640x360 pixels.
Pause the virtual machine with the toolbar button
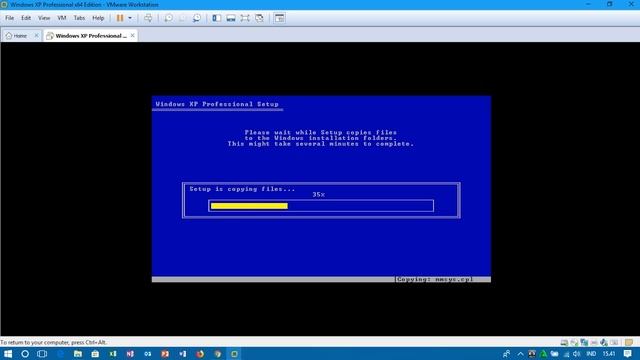[120, 18]
